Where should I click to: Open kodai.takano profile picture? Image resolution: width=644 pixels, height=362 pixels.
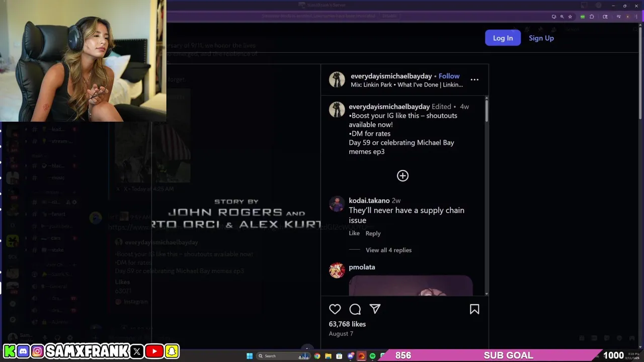coord(337,204)
